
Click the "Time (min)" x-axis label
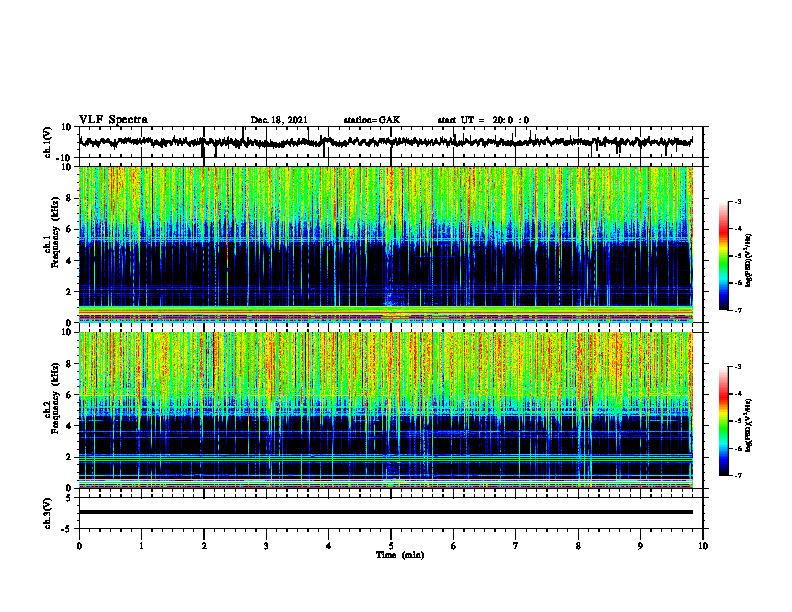[x=400, y=555]
